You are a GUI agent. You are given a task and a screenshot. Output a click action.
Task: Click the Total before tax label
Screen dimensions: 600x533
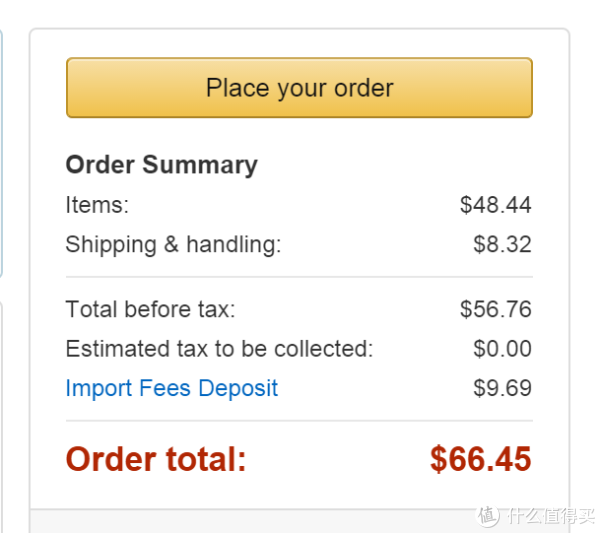pyautogui.click(x=150, y=309)
